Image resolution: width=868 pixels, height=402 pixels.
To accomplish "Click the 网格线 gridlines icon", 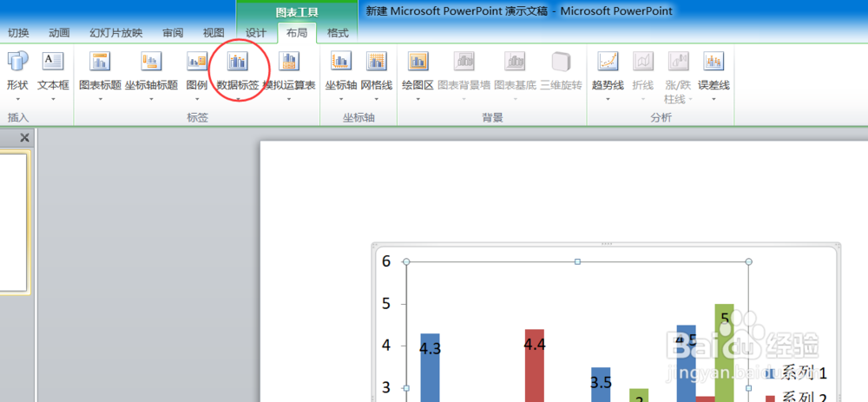I will (377, 61).
